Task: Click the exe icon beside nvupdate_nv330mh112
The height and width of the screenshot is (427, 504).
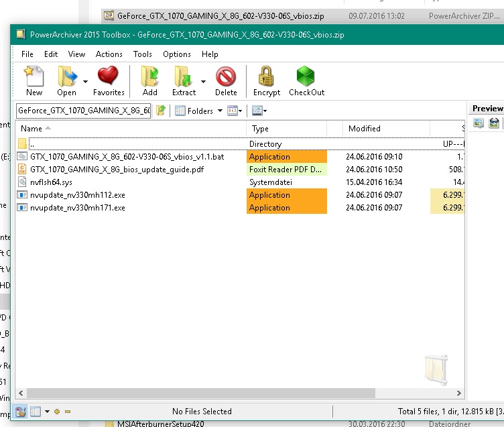Action: tap(22, 195)
